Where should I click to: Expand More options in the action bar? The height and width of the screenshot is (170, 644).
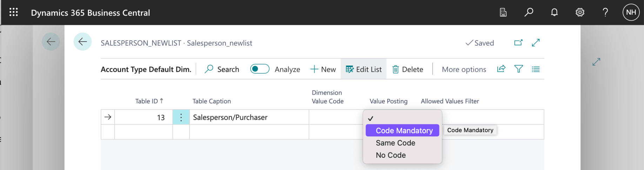(x=464, y=69)
